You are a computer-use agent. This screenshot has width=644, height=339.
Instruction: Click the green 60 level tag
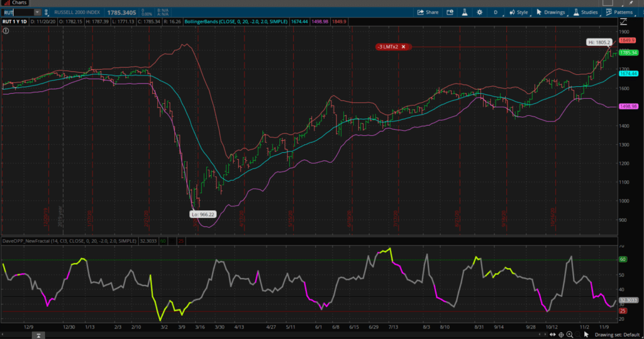[x=623, y=259]
